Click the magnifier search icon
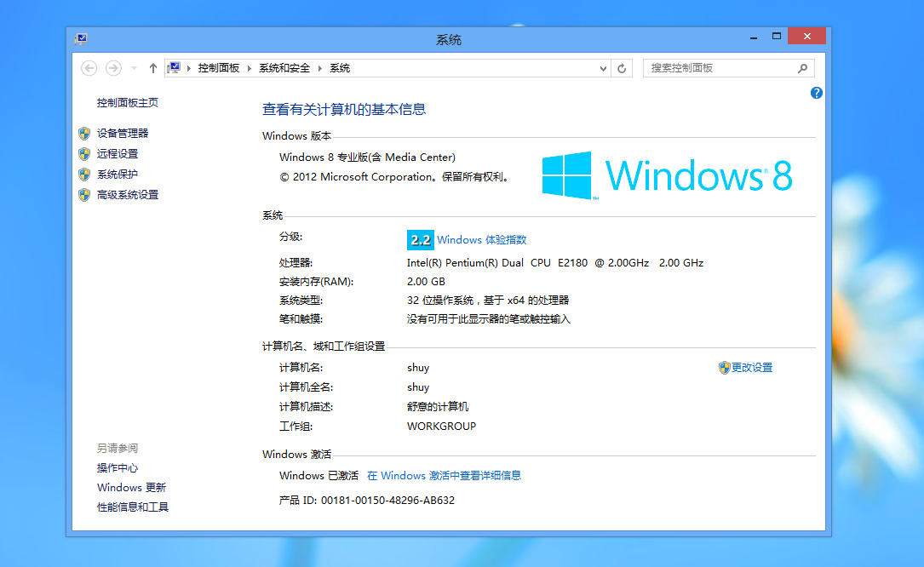This screenshot has height=567, width=924. (x=802, y=68)
